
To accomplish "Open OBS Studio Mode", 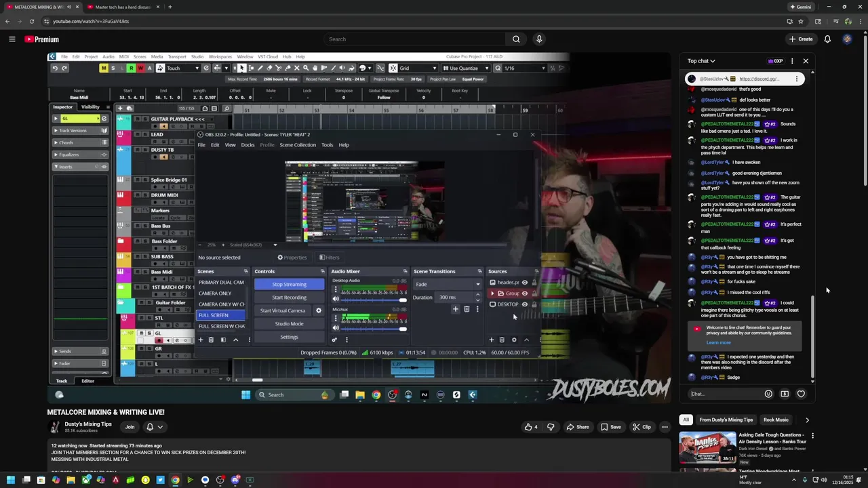I will [289, 324].
